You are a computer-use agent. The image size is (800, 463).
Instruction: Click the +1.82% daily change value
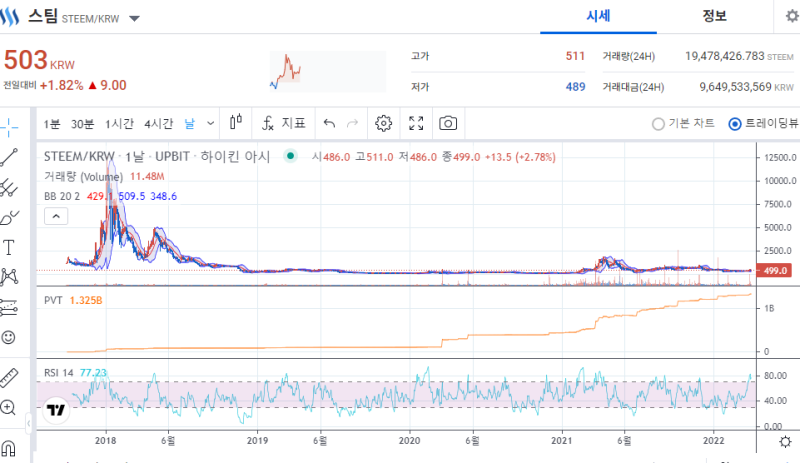[x=61, y=85]
